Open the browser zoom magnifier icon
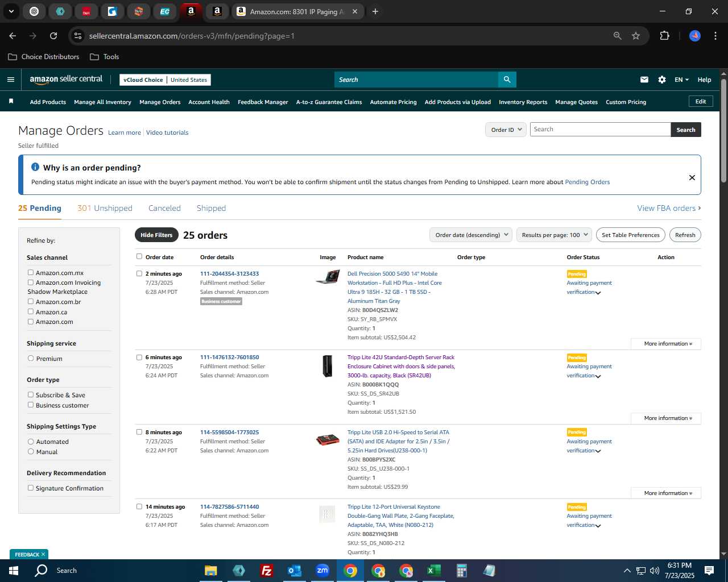Image resolution: width=728 pixels, height=582 pixels. pyautogui.click(x=618, y=36)
